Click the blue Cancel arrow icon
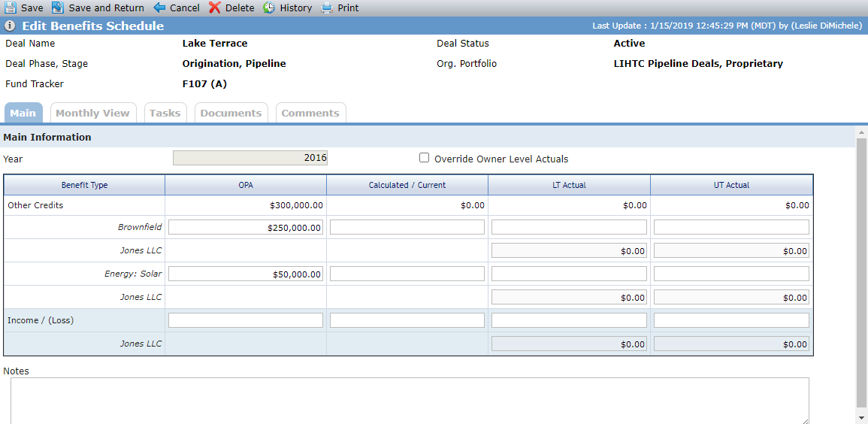 [x=159, y=8]
